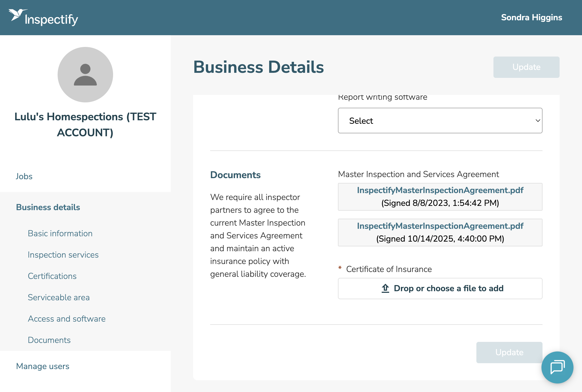This screenshot has width=582, height=392.
Task: Click the bottom Update button
Action: point(509,352)
